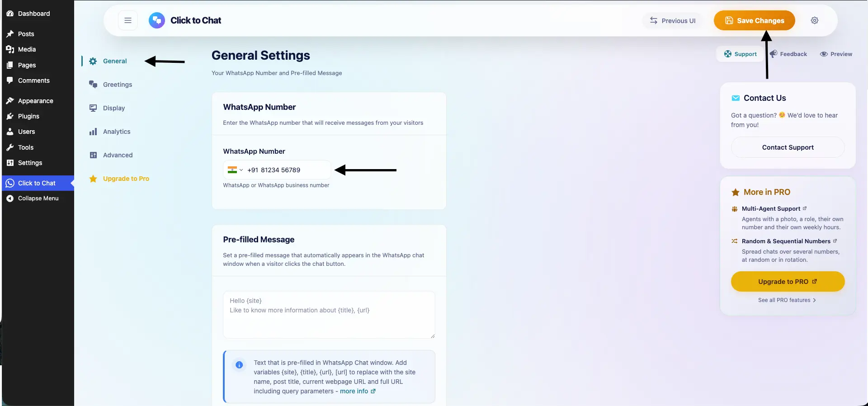Click the Click to Chat logo icon

tap(157, 20)
